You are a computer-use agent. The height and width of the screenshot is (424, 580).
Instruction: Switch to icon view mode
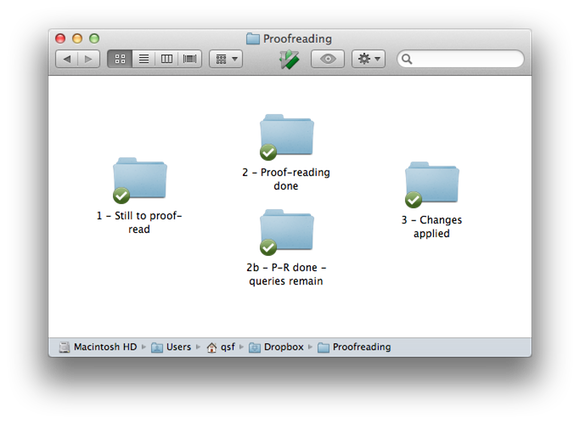pos(119,59)
